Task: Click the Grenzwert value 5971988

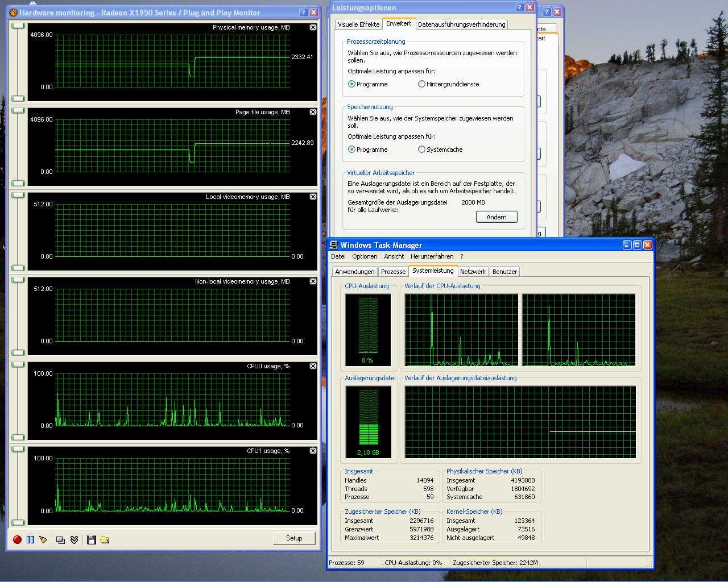Action: tap(421, 529)
